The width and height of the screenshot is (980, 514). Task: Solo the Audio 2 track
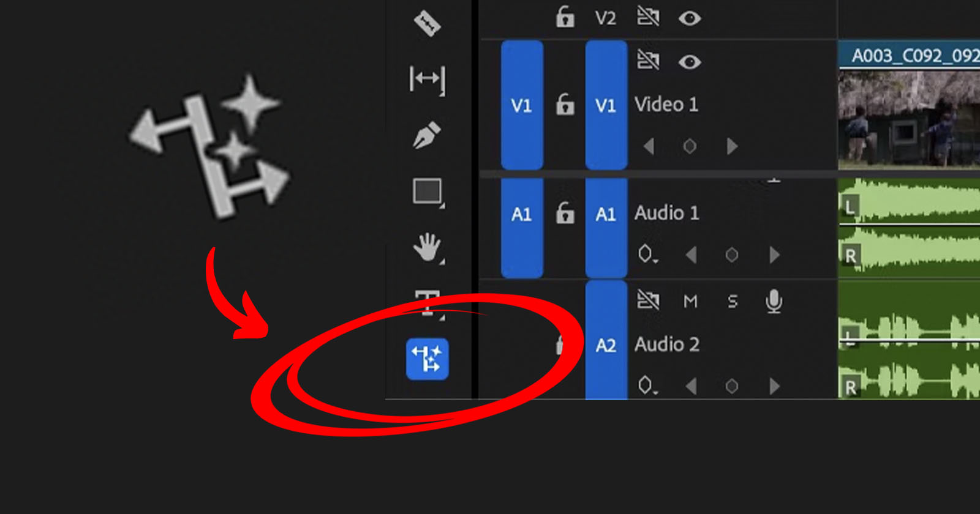[x=731, y=301]
